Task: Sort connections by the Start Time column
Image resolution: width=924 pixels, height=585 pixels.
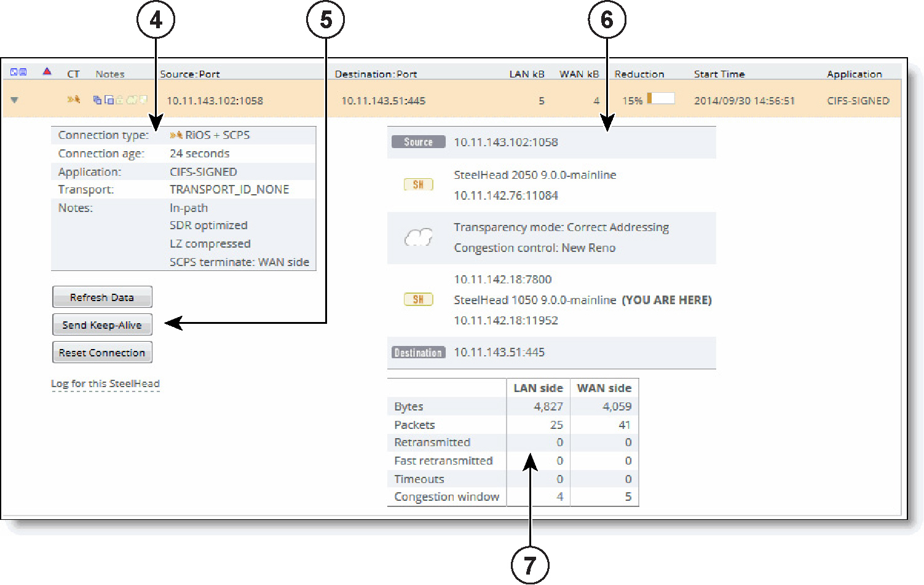Action: pyautogui.click(x=719, y=74)
